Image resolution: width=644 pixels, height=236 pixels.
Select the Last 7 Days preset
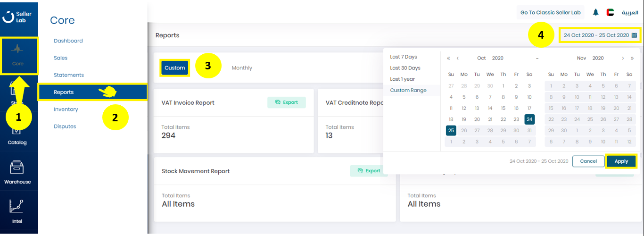pyautogui.click(x=404, y=57)
